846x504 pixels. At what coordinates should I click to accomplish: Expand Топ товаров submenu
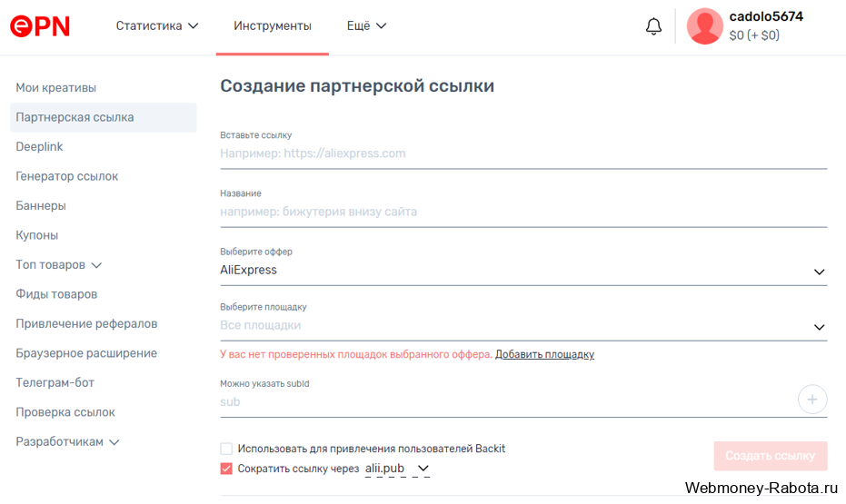tap(59, 264)
